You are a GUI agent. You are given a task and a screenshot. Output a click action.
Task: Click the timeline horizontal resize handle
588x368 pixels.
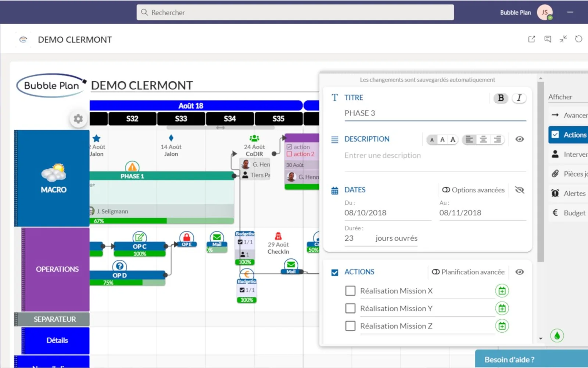tap(220, 128)
